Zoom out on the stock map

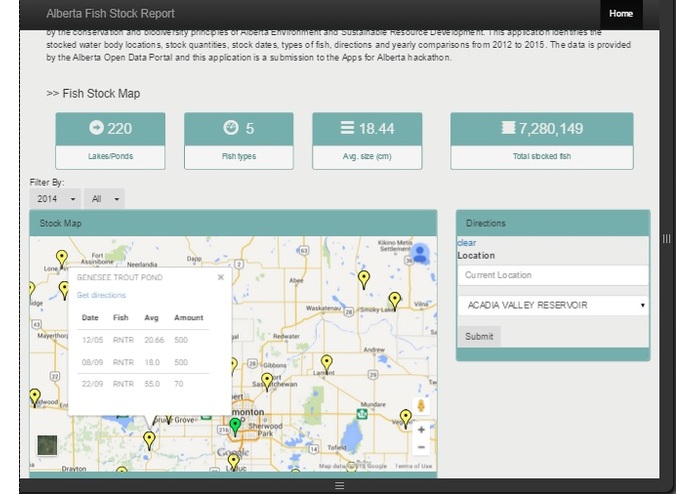(421, 447)
